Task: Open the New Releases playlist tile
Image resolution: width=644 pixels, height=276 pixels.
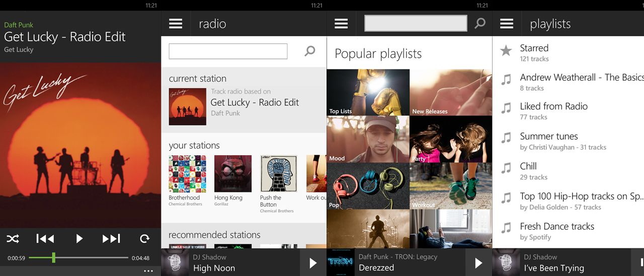Action: tap(451, 92)
